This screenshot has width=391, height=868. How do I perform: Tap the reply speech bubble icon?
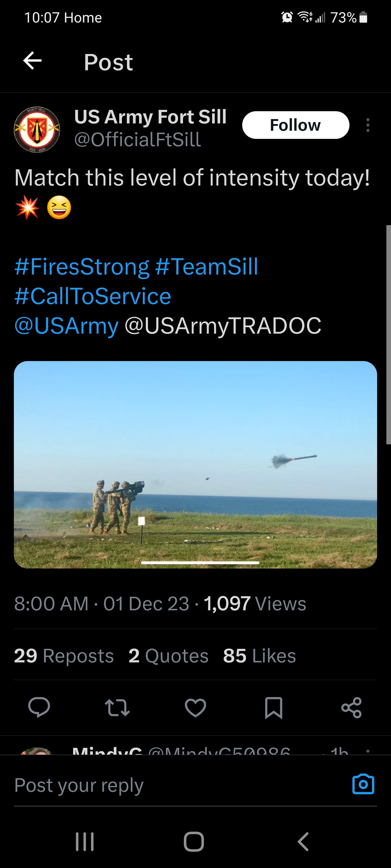39,707
